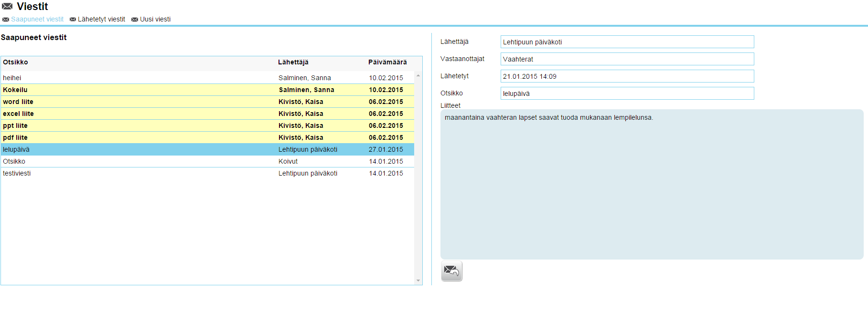This screenshot has height=323, width=868.
Task: Click the scroll down arrow of message list
Action: click(418, 281)
